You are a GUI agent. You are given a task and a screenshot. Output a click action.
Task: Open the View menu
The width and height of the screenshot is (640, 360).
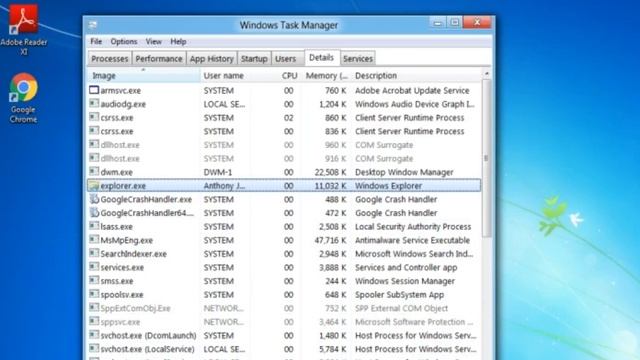(153, 42)
